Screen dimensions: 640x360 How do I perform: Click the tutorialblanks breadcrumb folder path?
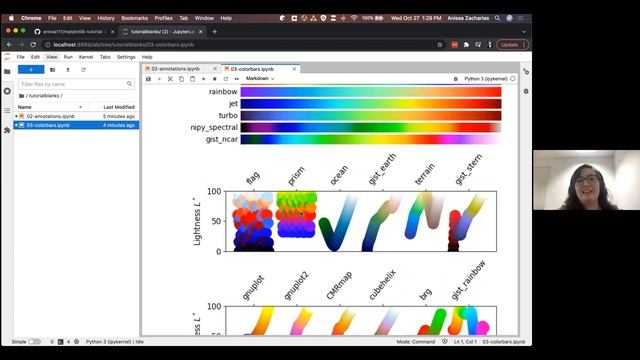pos(44,96)
